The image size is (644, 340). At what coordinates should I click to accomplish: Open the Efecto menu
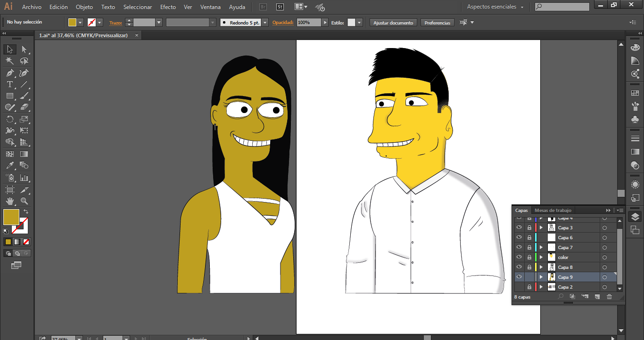(168, 7)
